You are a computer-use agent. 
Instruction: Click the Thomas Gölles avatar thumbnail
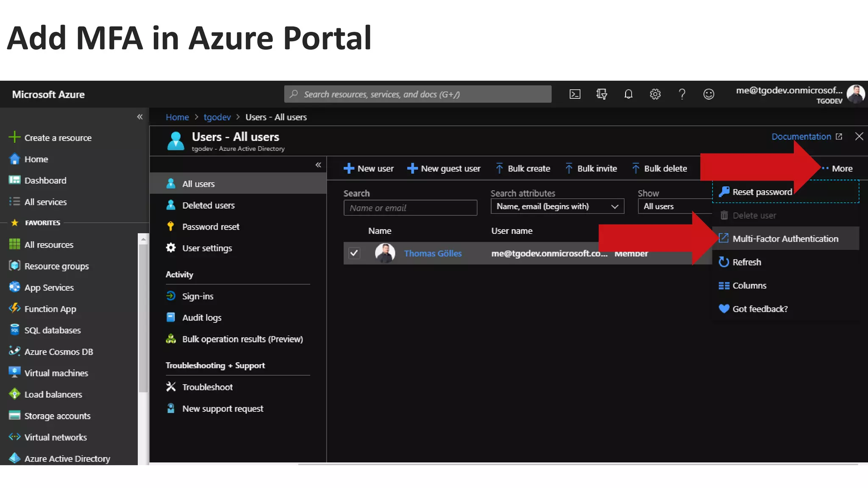385,253
